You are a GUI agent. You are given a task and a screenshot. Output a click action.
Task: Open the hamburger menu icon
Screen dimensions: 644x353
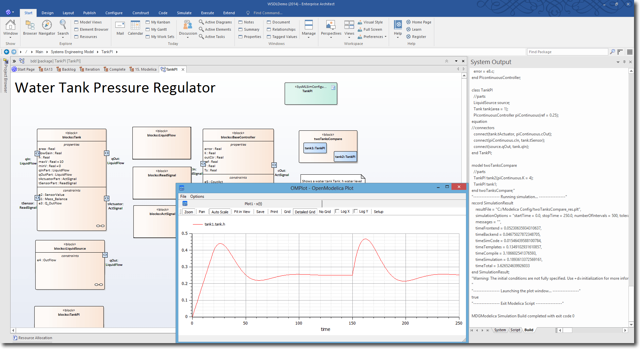(630, 52)
